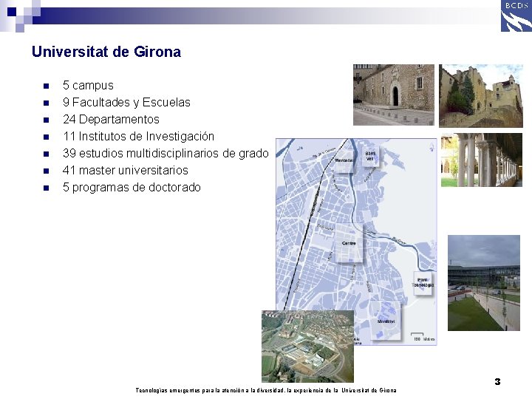Click the 'Montilivi' campus box on map
Screen dimensions: 532x399
(x=386, y=321)
